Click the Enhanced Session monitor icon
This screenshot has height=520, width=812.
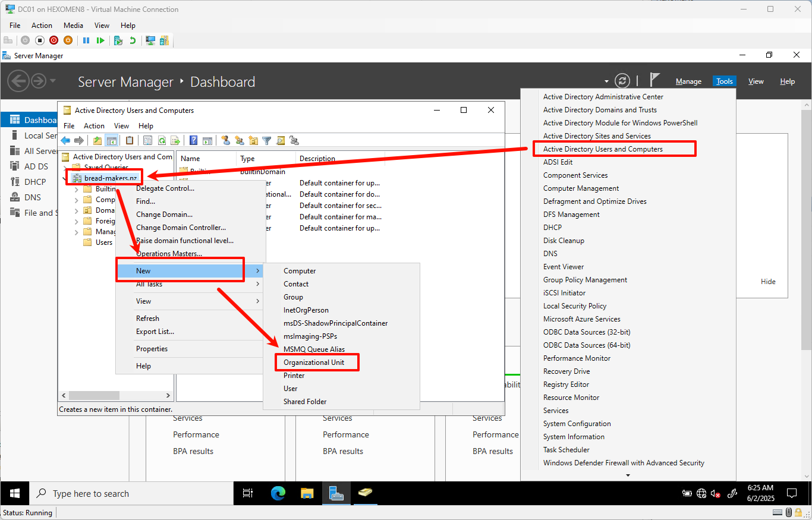coord(150,40)
